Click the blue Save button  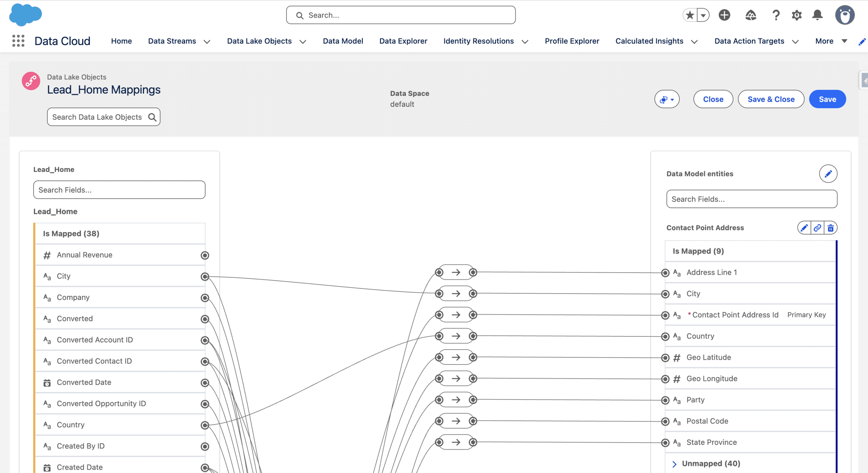(x=827, y=99)
